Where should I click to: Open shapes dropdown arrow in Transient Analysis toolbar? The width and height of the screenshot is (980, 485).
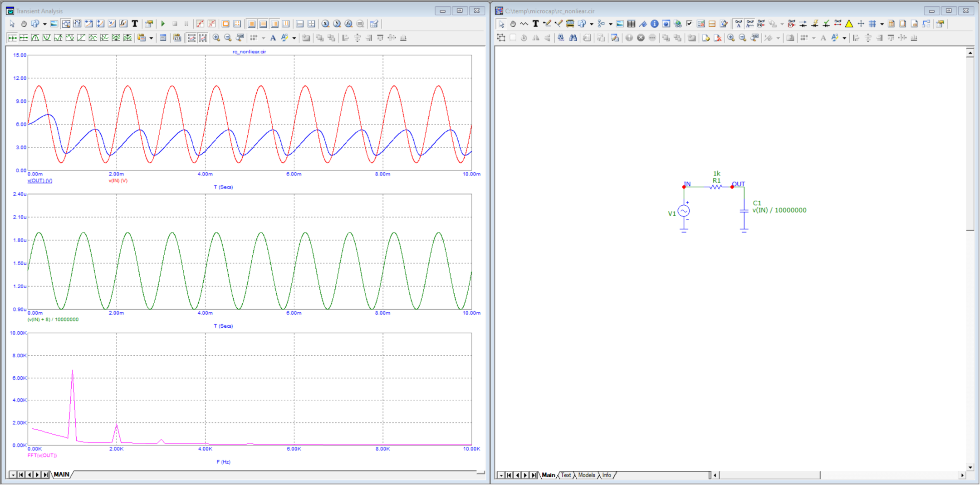pos(44,24)
